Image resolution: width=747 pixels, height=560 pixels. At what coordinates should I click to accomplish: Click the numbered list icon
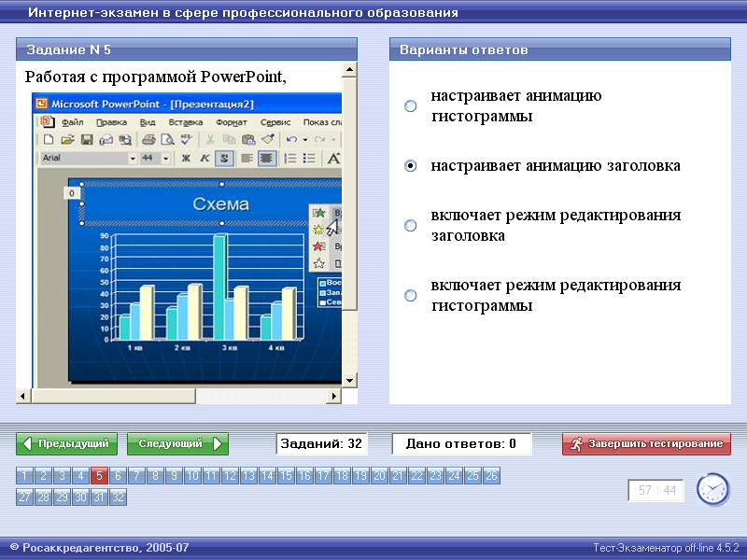[290, 158]
